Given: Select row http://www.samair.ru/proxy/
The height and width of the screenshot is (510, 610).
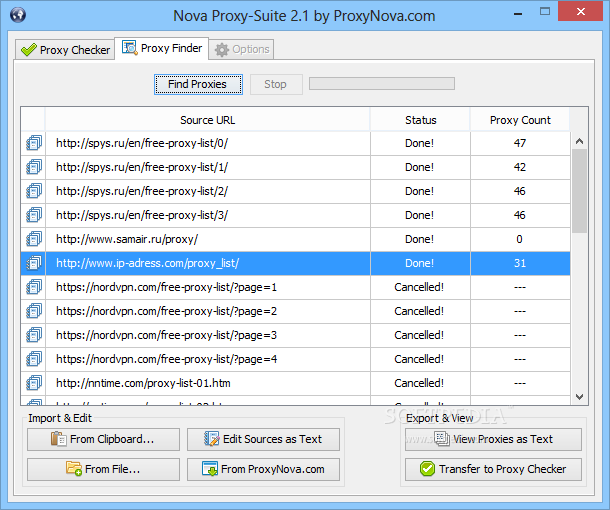Looking at the screenshot, I should click(296, 239).
